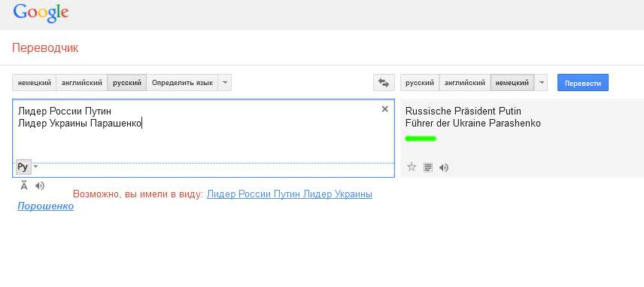Click the Перевести translate button
This screenshot has height=287, width=644.
583,83
